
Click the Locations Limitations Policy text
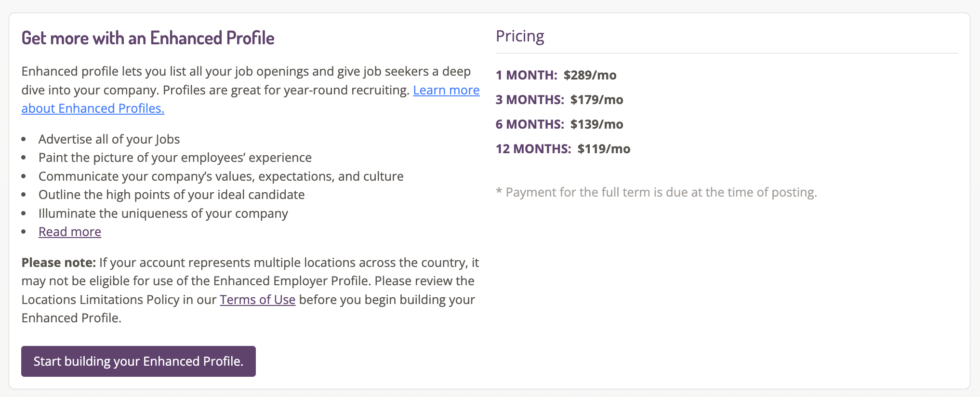point(100,300)
